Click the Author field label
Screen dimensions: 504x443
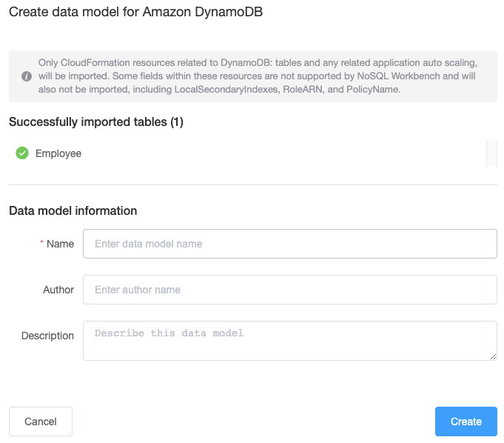click(x=58, y=290)
